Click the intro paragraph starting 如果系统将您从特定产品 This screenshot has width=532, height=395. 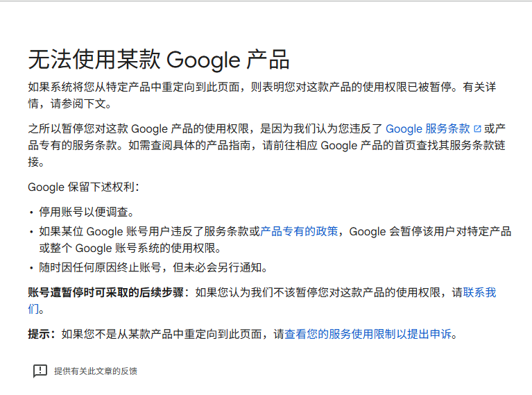click(x=208, y=87)
